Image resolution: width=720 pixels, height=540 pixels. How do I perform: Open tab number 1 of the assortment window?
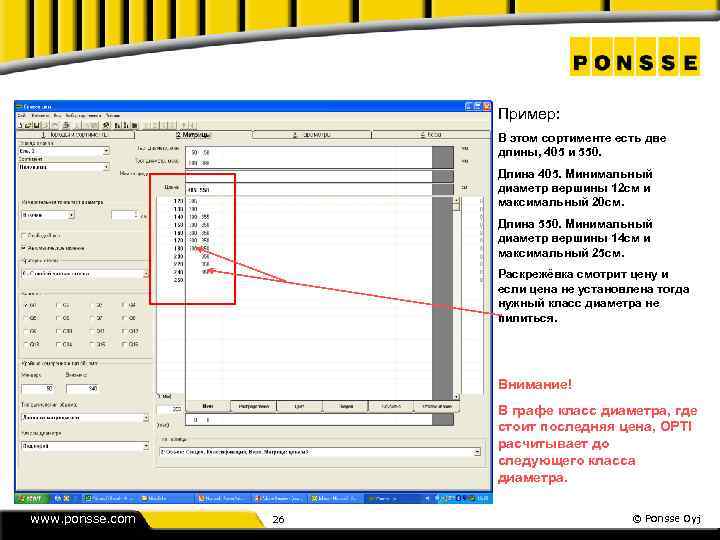click(75, 135)
